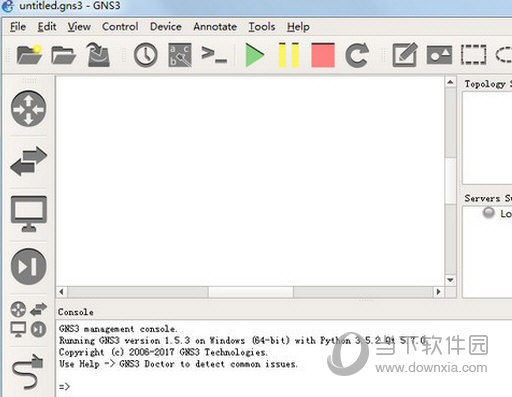The width and height of the screenshot is (512, 397).
Task: Select the Add a link cable tool
Action: (x=28, y=372)
